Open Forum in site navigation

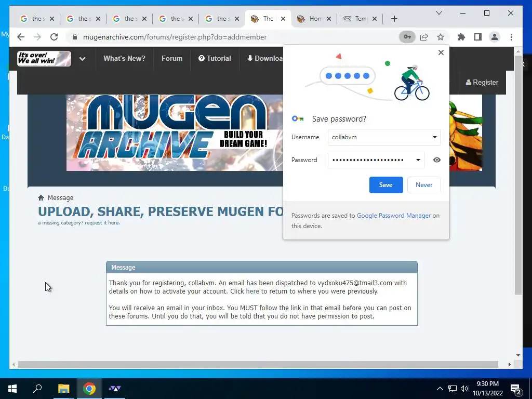172,58
